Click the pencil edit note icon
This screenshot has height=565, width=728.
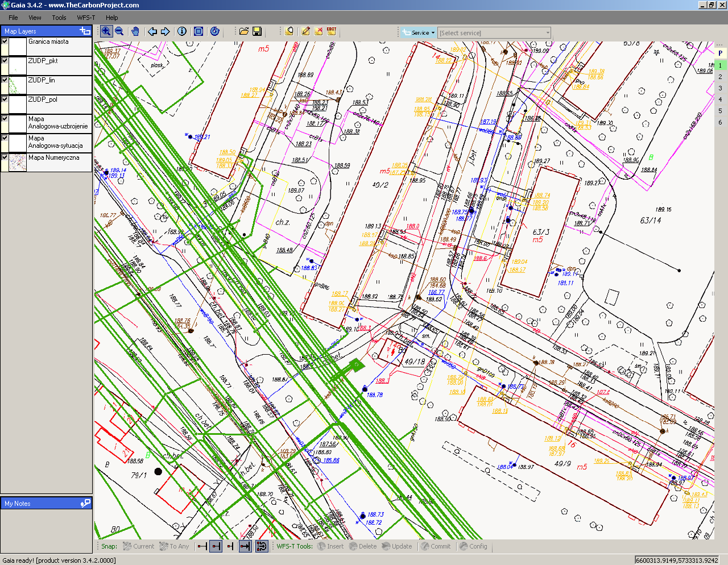point(305,31)
